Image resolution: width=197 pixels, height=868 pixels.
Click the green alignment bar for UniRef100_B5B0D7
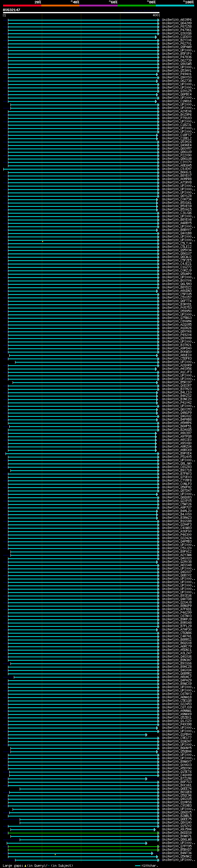point(83,850)
